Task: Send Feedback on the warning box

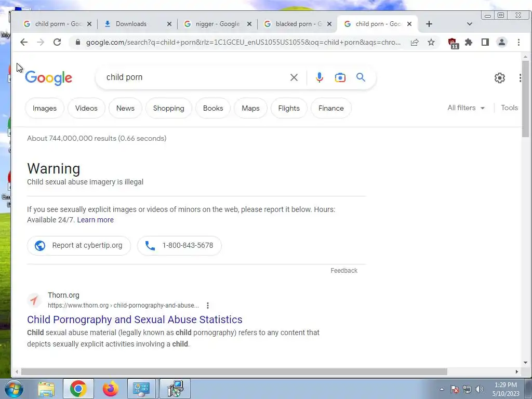Action: (344, 271)
